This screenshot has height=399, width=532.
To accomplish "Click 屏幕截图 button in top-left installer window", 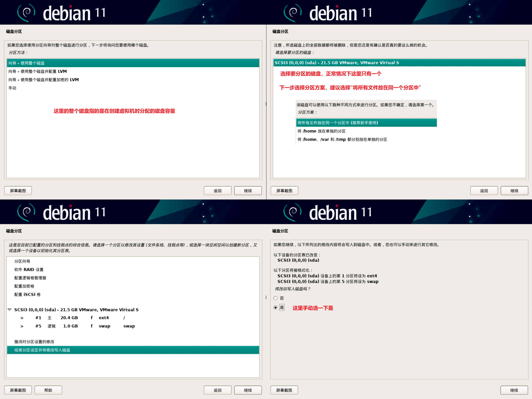I will point(18,191).
